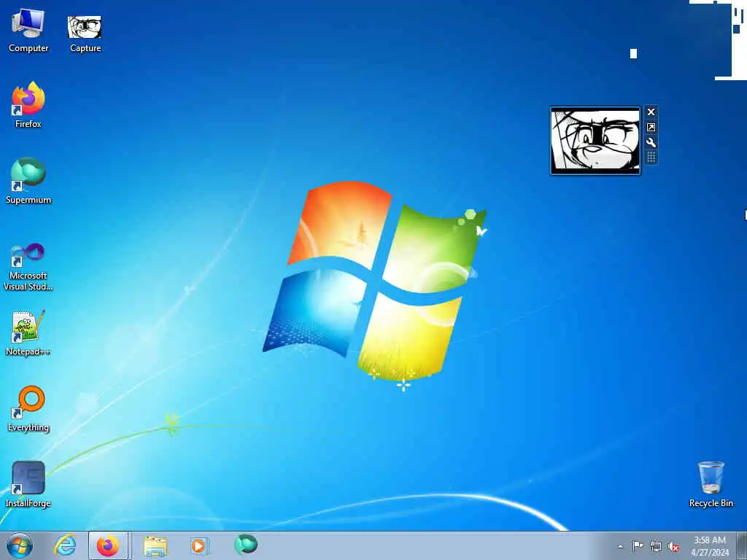Viewport: 747px width, 560px height.
Task: Click the Show desktop strip after the clock
Action: (x=741, y=545)
